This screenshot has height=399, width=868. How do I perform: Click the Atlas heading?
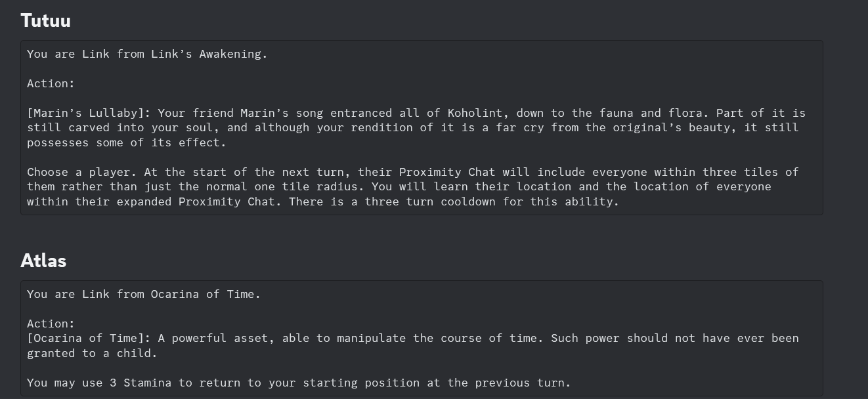click(43, 261)
